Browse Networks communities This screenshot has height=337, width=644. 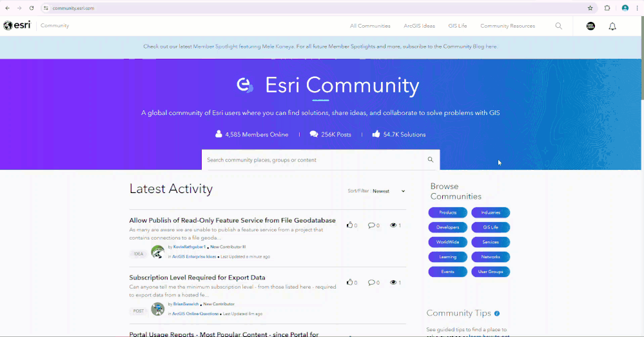pyautogui.click(x=491, y=257)
